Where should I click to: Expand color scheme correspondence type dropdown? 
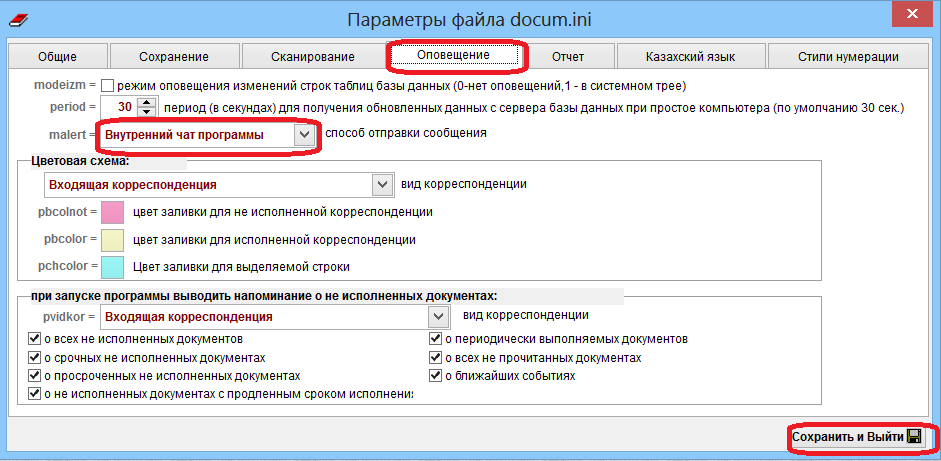(x=380, y=185)
